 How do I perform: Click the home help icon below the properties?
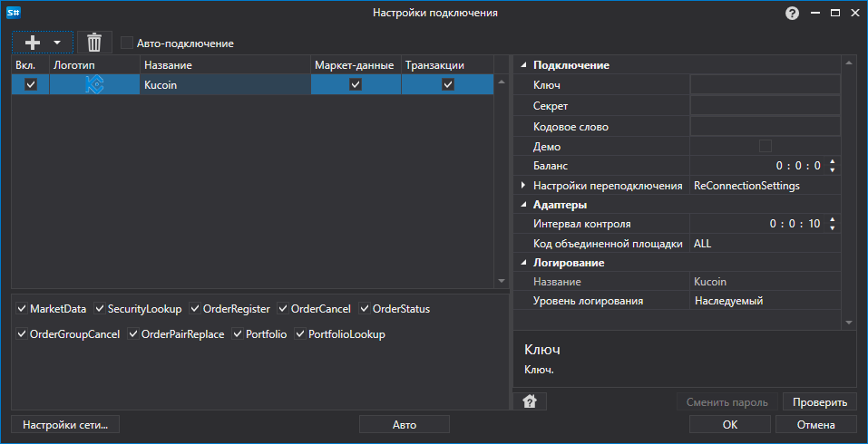pos(530,402)
